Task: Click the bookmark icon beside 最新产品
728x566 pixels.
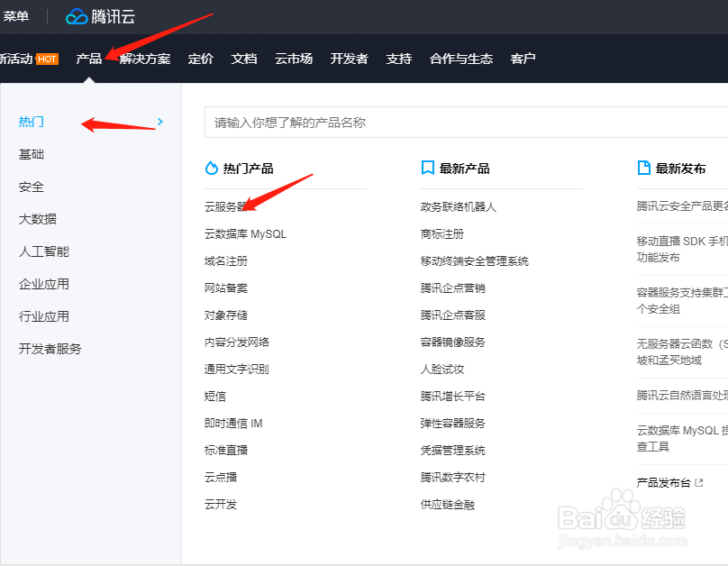Action: pos(428,168)
